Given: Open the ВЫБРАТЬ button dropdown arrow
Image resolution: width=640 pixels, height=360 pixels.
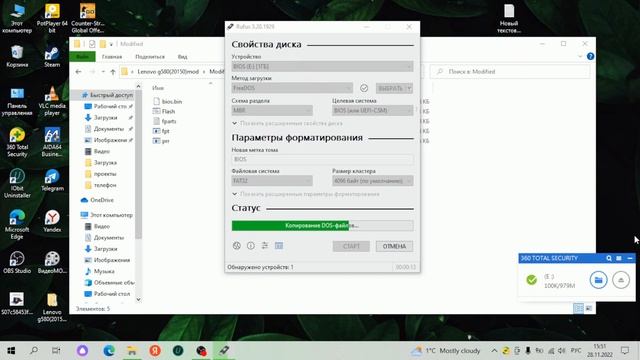Looking at the screenshot, I should coord(409,88).
